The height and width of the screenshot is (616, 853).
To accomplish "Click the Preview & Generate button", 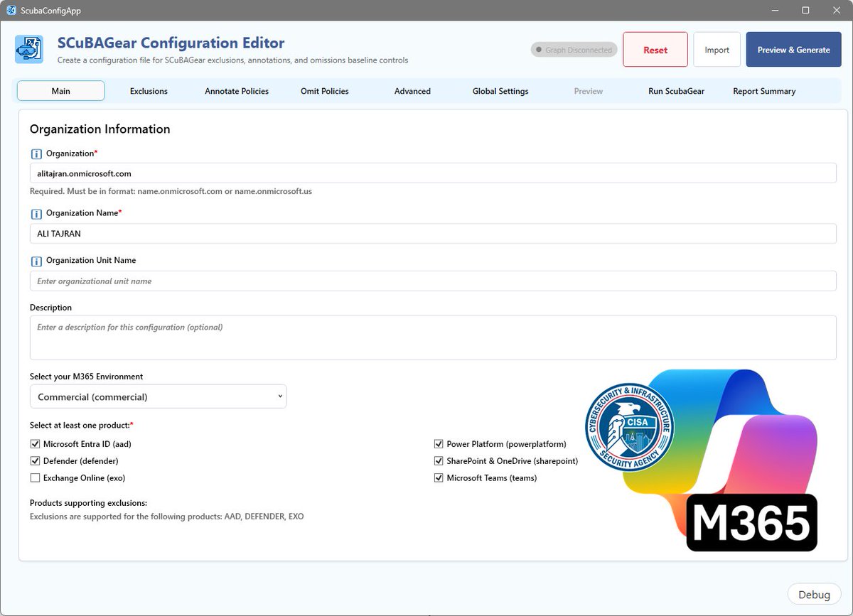I will 793,50.
